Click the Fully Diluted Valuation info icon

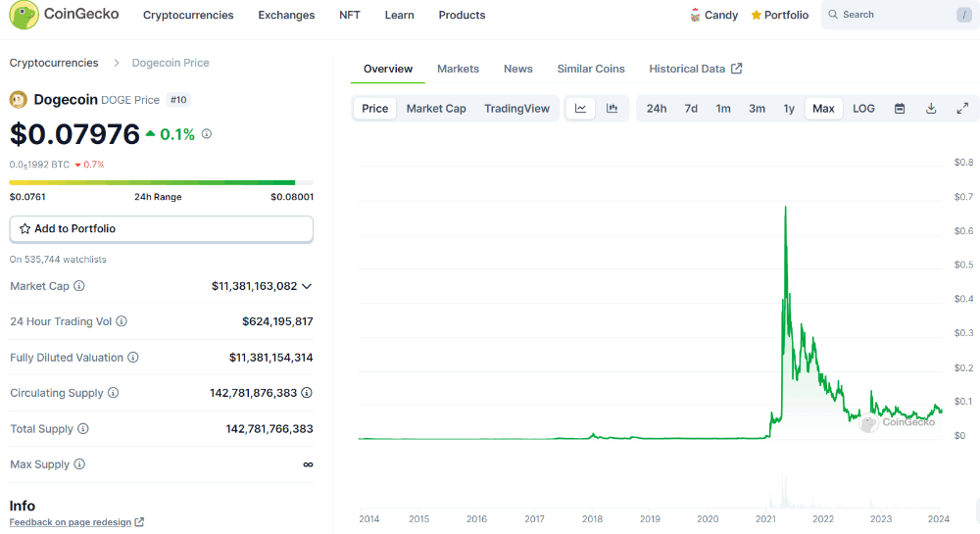click(x=133, y=358)
